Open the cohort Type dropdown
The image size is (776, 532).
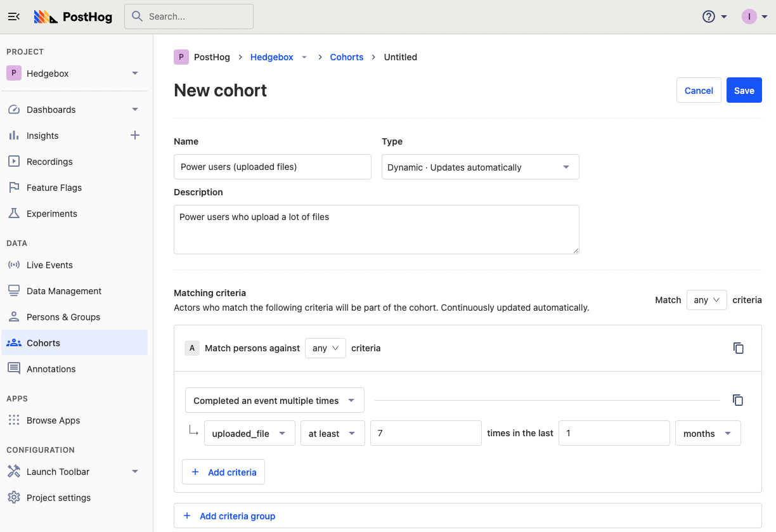point(480,167)
